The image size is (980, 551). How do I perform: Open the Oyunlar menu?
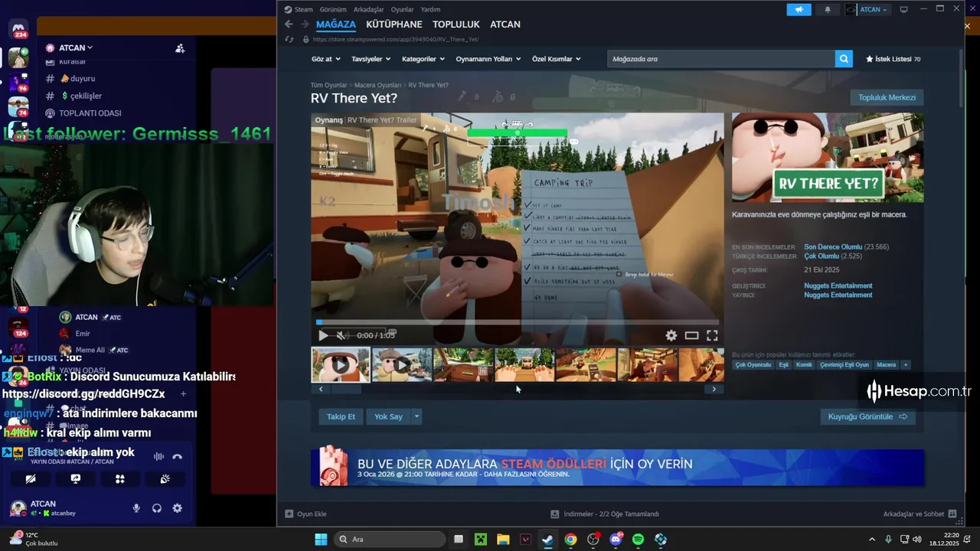403,9
